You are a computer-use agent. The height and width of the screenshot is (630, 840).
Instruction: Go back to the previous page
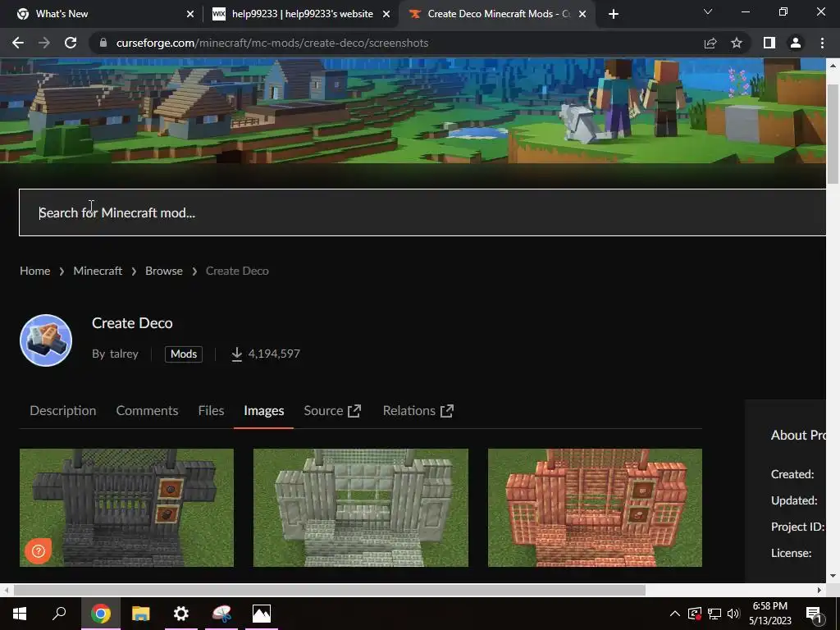pos(18,43)
